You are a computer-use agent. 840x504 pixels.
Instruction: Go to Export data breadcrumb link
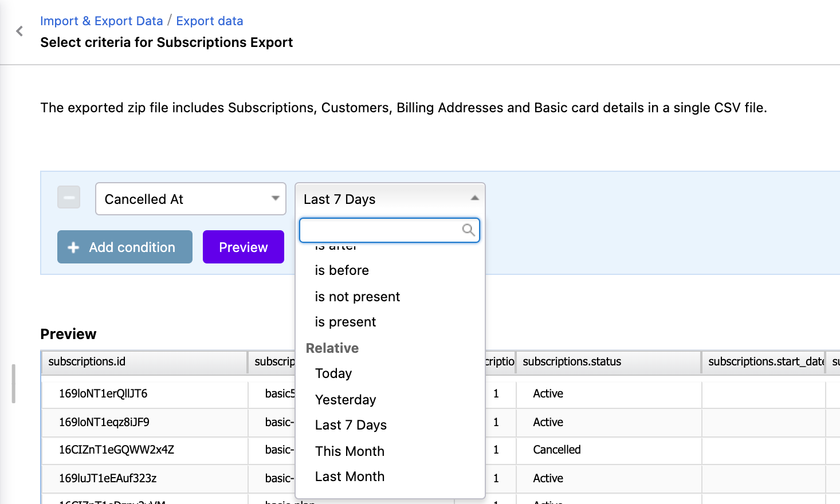click(x=210, y=21)
